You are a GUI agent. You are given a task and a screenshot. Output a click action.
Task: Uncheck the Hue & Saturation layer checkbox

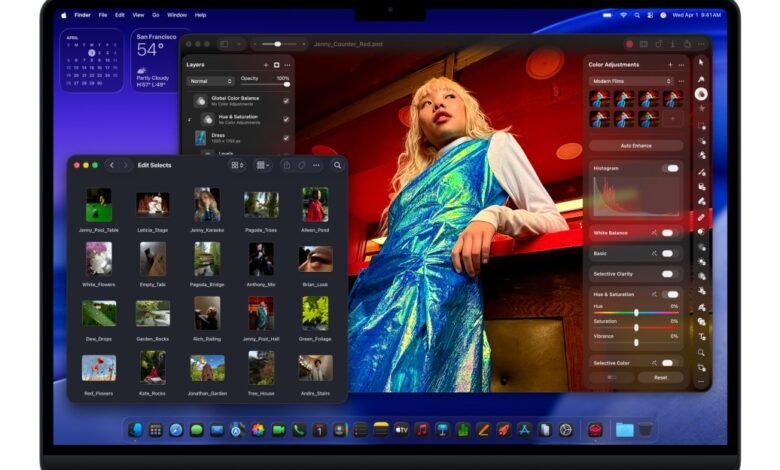tap(286, 119)
